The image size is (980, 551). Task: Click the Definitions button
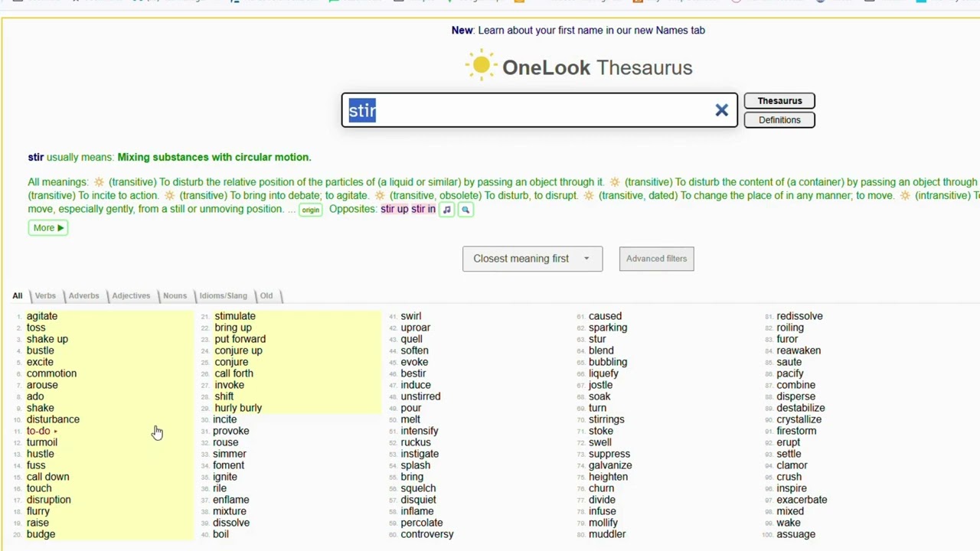click(x=779, y=120)
